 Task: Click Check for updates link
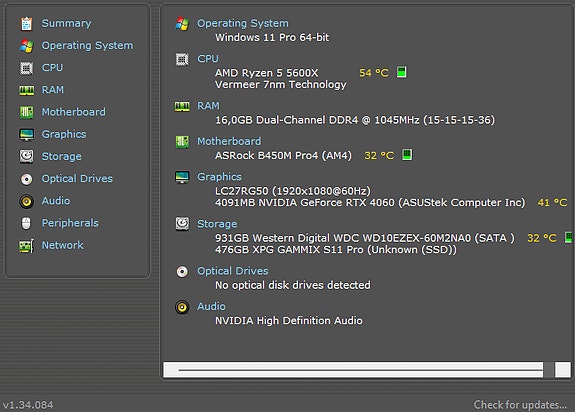pos(520,405)
